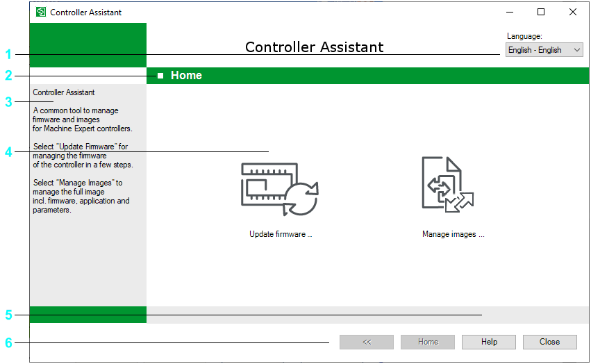The image size is (591, 364).
Task: Open the Update firmware chip icon
Action: (280, 190)
